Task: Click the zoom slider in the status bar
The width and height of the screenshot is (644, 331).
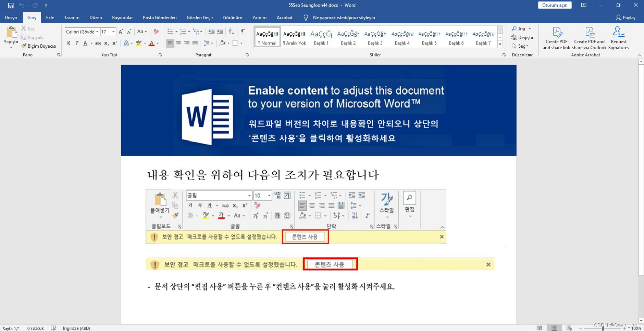Action: 603,328
